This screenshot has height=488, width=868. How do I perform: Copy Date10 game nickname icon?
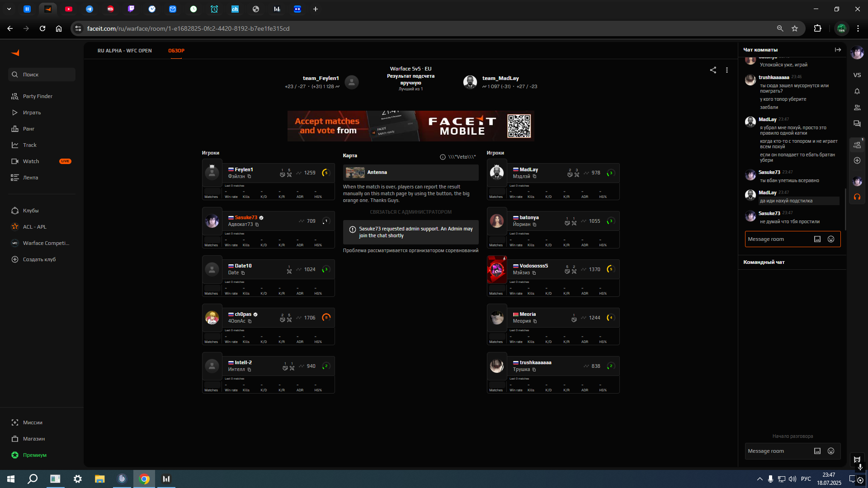click(243, 273)
